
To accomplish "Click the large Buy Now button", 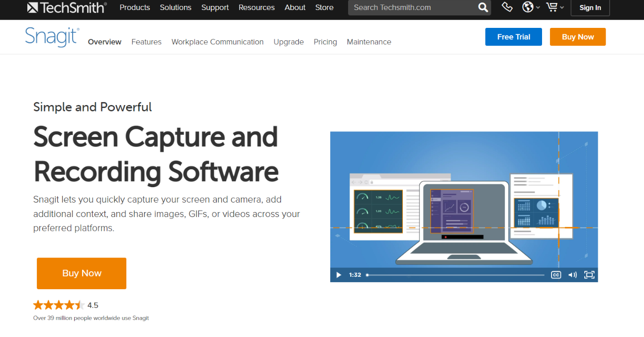I will [x=82, y=273].
